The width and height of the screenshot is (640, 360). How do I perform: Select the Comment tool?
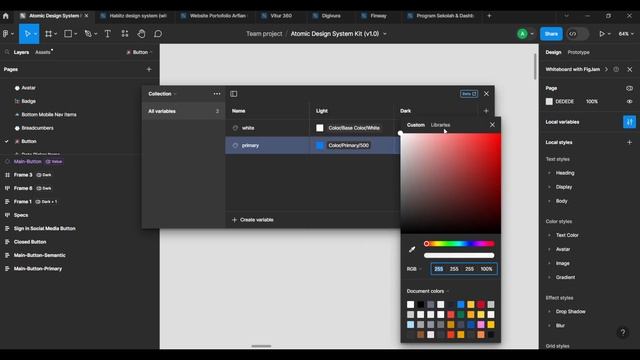click(158, 34)
